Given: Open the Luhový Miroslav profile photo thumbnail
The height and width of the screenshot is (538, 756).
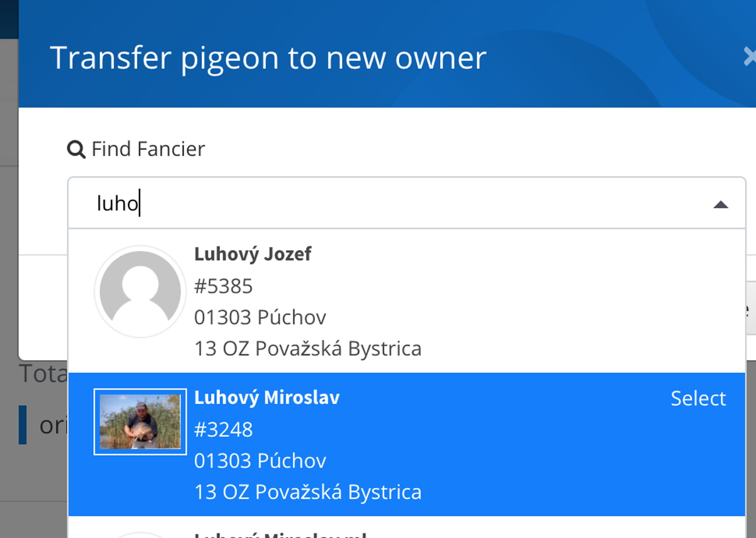Looking at the screenshot, I should click(140, 421).
